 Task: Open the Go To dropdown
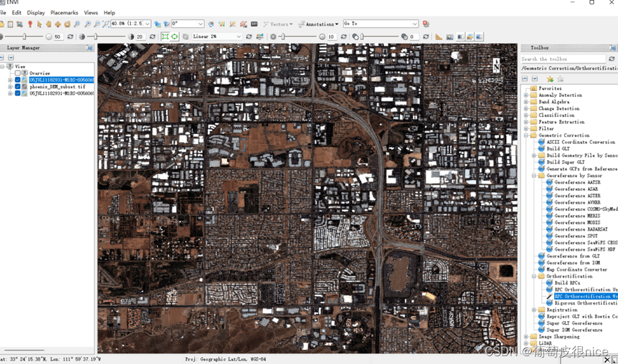(415, 24)
